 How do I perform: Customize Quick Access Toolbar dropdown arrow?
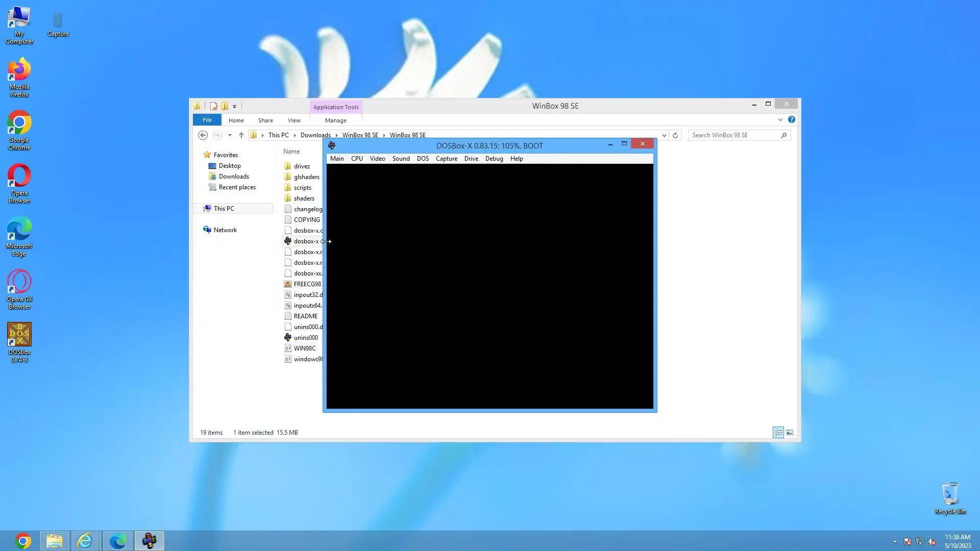click(234, 106)
